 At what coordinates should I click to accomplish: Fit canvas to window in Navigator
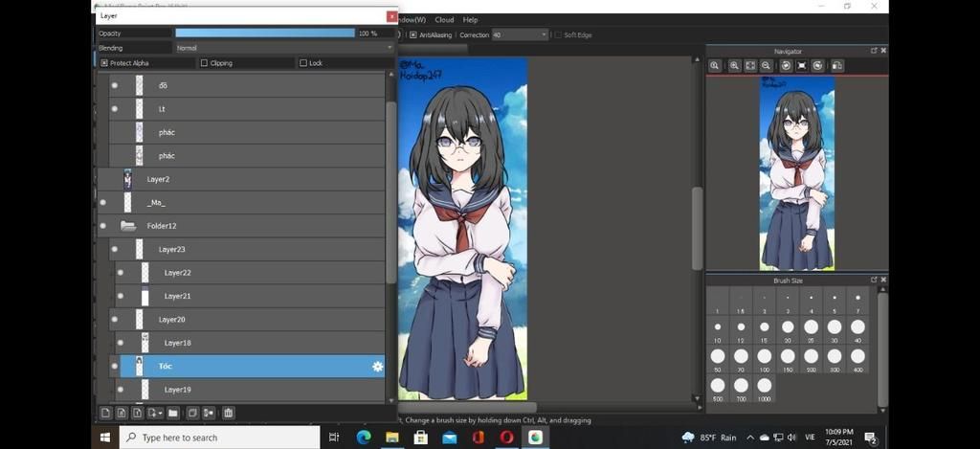(750, 66)
